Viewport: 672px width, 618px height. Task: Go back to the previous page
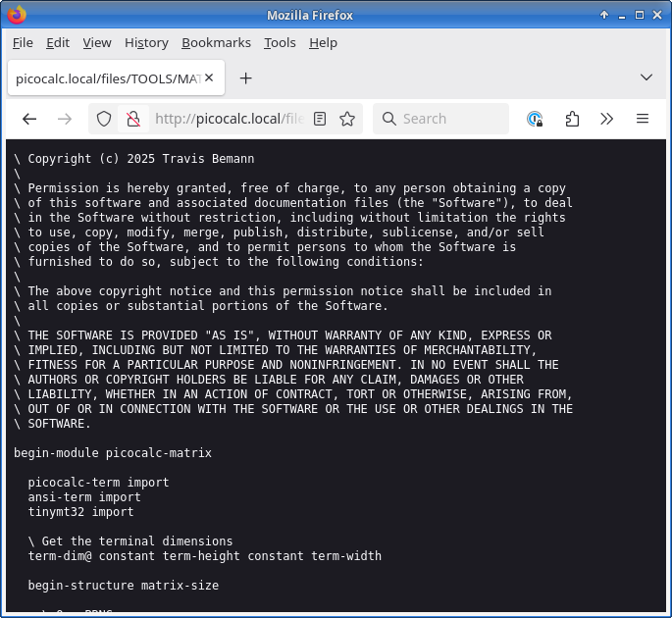[x=29, y=119]
